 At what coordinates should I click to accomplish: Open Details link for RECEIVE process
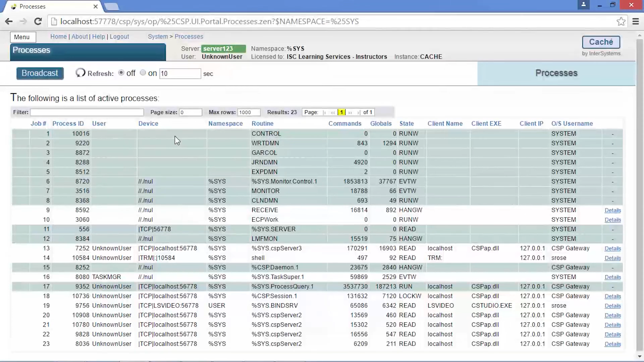pos(612,210)
